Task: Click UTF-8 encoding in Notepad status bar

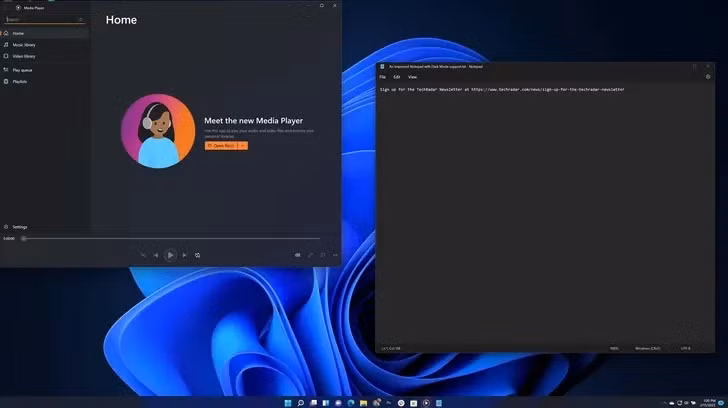Action: coord(686,349)
